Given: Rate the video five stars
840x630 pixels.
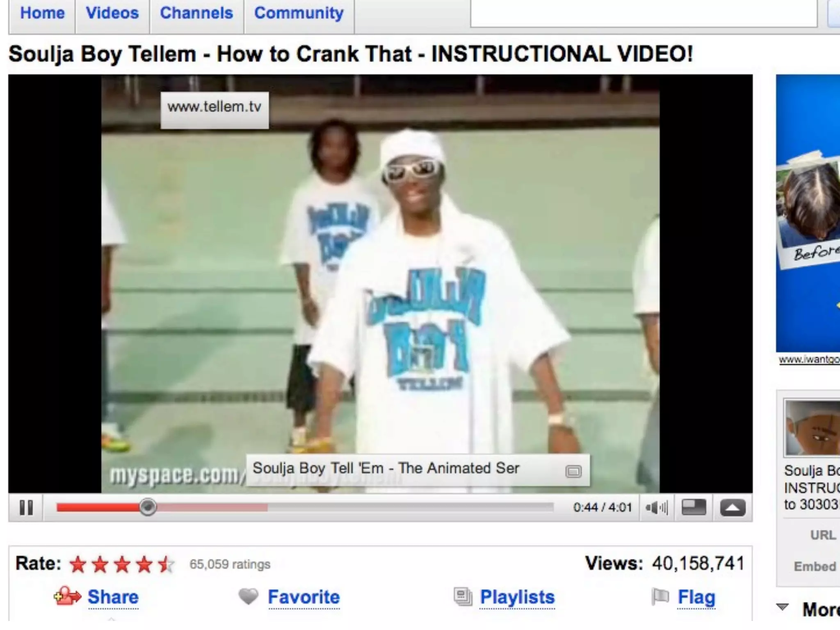Looking at the screenshot, I should [x=167, y=565].
